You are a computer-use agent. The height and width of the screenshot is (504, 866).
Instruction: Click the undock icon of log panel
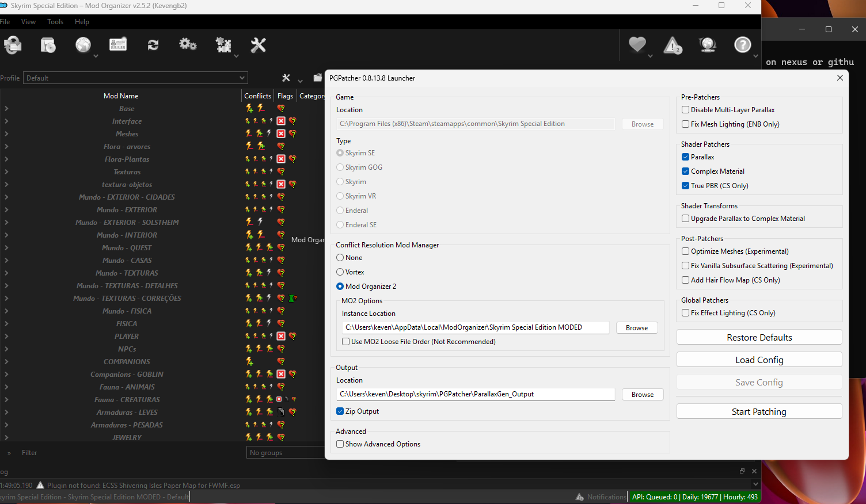[742, 471]
